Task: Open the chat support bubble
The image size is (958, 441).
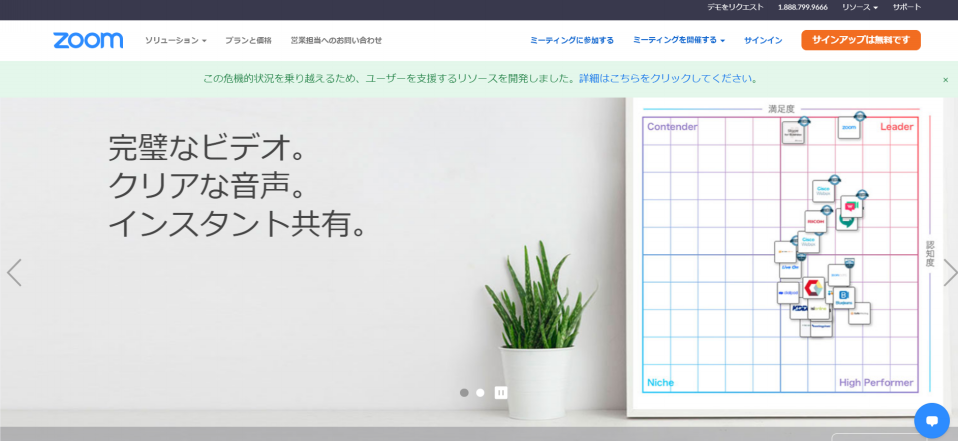Action: [932, 420]
